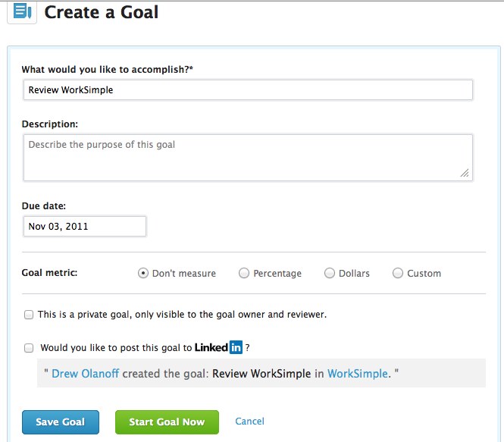
Task: Click the Due date label text
Action: tap(43, 205)
